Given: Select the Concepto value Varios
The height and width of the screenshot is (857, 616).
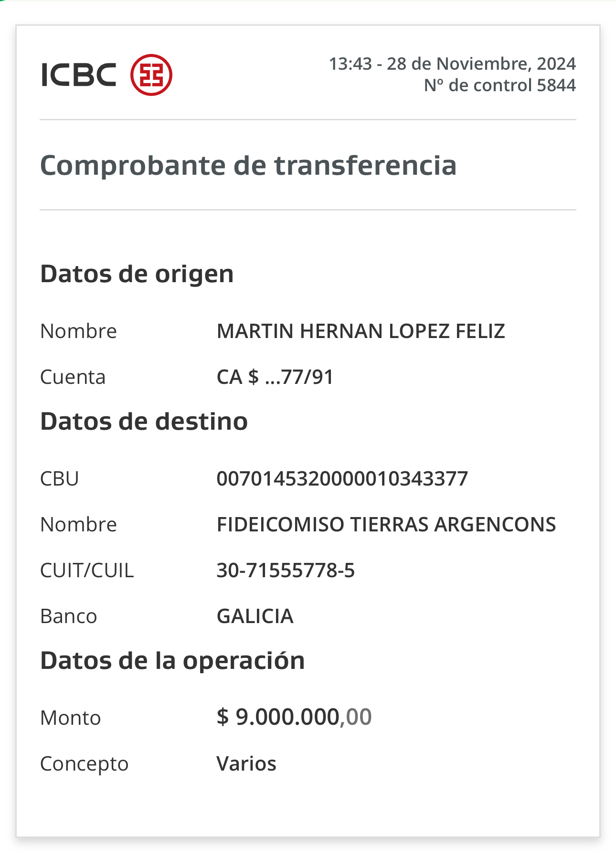Looking at the screenshot, I should 246,763.
